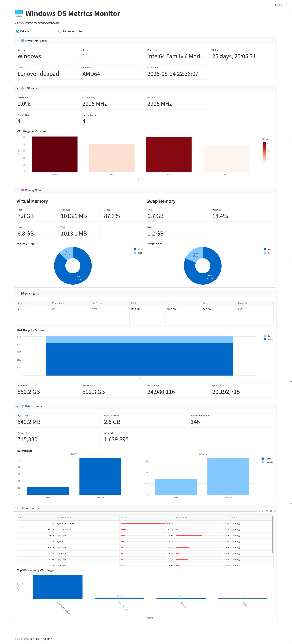Collapse the Memory Metrics expander chevron
Image resolution: width=292 pixels, height=644 pixels.
click(x=18, y=190)
